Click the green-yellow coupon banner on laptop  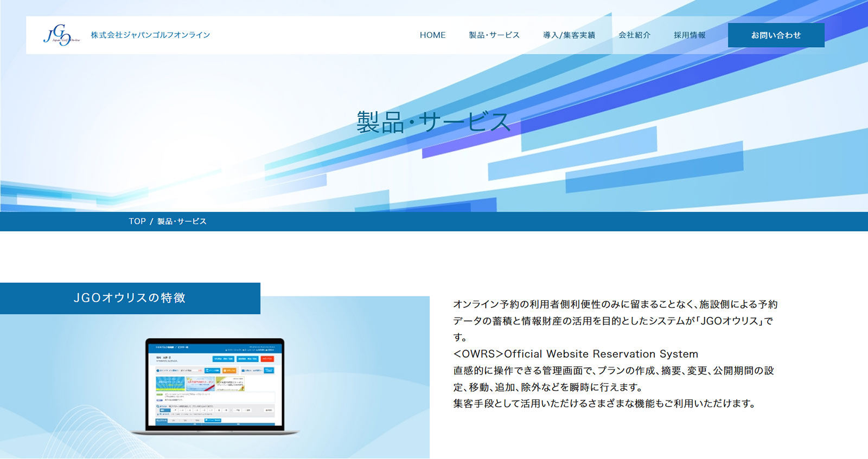[170, 383]
